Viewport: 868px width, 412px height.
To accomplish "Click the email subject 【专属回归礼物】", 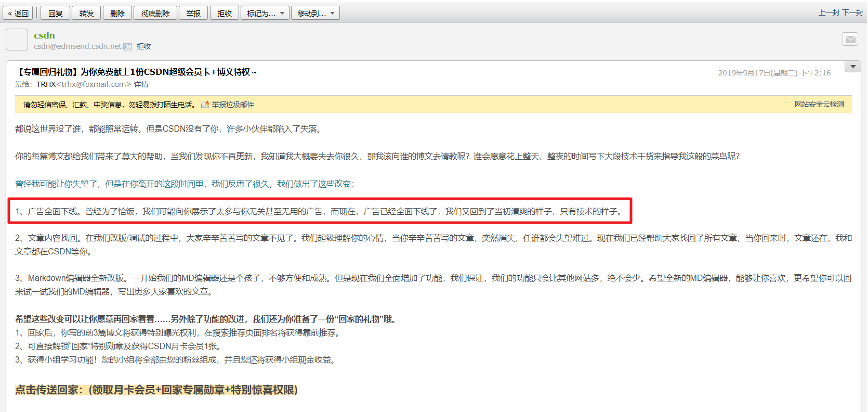I will (136, 72).
